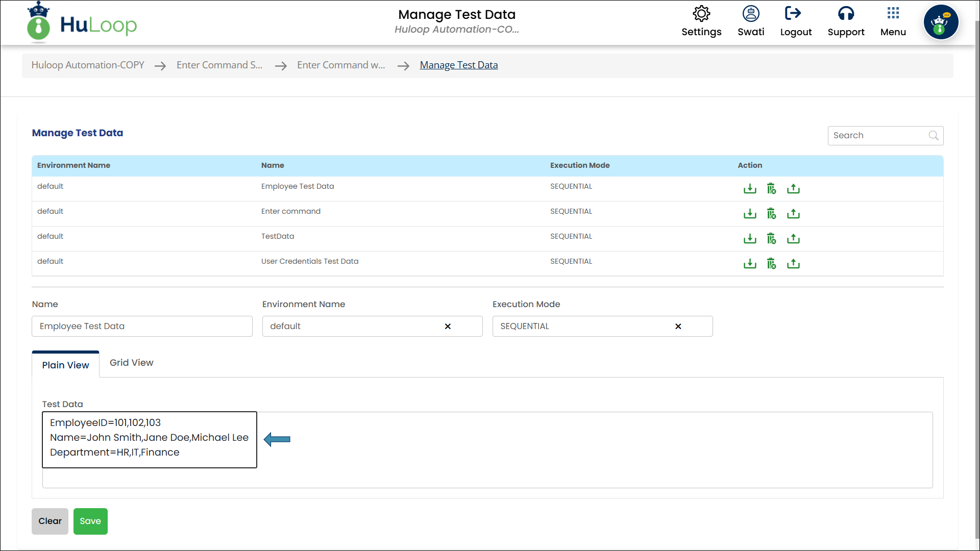The height and width of the screenshot is (551, 980).
Task: Click the search magnifier icon
Action: 933,136
